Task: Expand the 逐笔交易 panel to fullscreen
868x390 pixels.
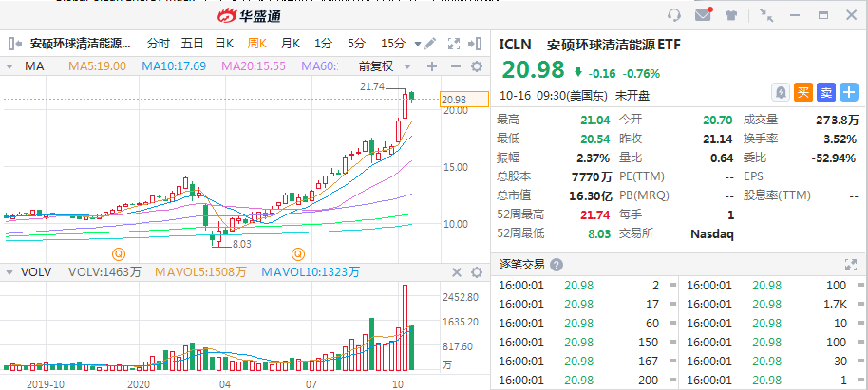Action: click(x=850, y=265)
